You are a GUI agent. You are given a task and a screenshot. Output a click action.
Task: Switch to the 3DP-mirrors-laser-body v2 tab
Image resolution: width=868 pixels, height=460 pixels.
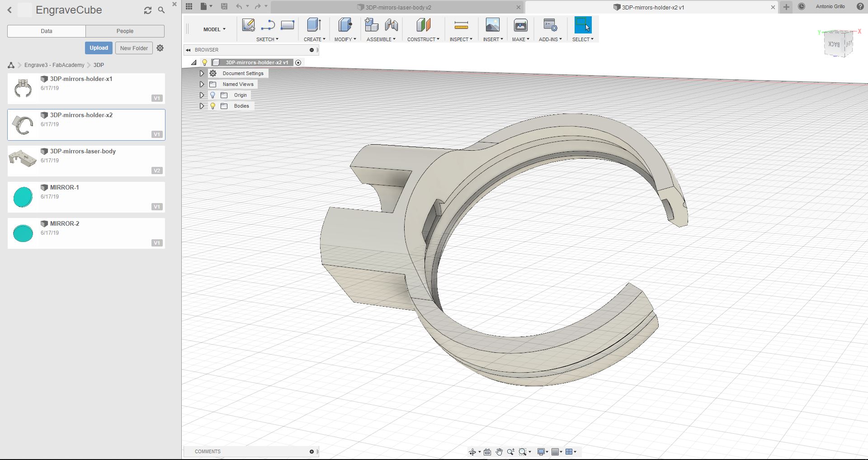click(x=398, y=7)
